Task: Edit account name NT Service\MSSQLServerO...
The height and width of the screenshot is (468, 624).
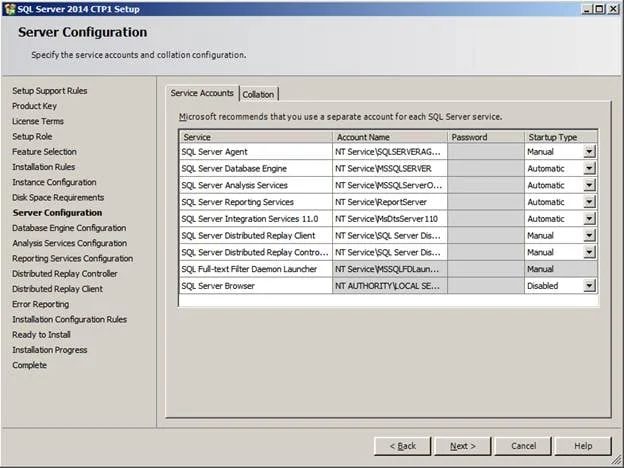Action: pyautogui.click(x=390, y=185)
